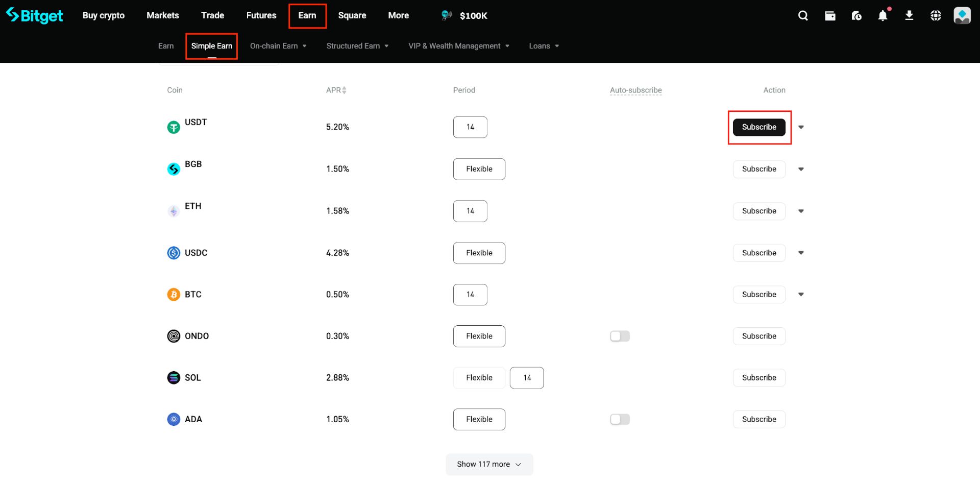Subscribe to the ETH product

pos(759,211)
